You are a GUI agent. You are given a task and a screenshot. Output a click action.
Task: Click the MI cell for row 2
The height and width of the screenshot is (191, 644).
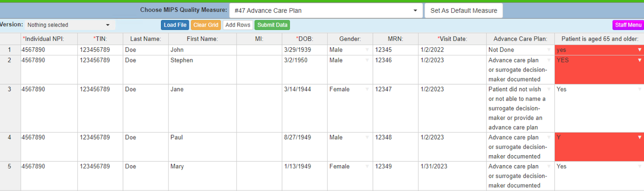(x=259, y=70)
